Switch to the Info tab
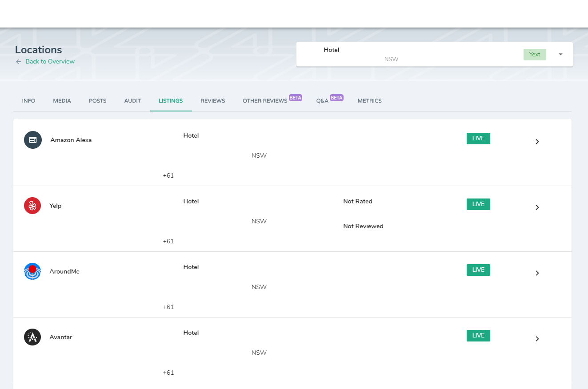 point(28,101)
